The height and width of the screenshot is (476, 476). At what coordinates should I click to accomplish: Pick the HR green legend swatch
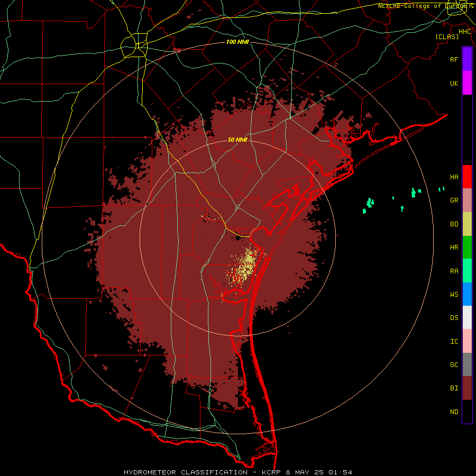[467, 248]
